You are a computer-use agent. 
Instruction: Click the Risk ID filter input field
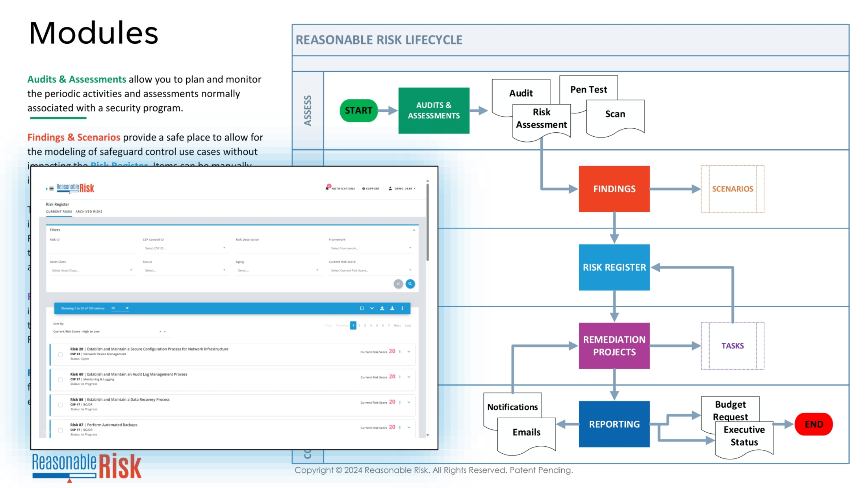(92, 248)
